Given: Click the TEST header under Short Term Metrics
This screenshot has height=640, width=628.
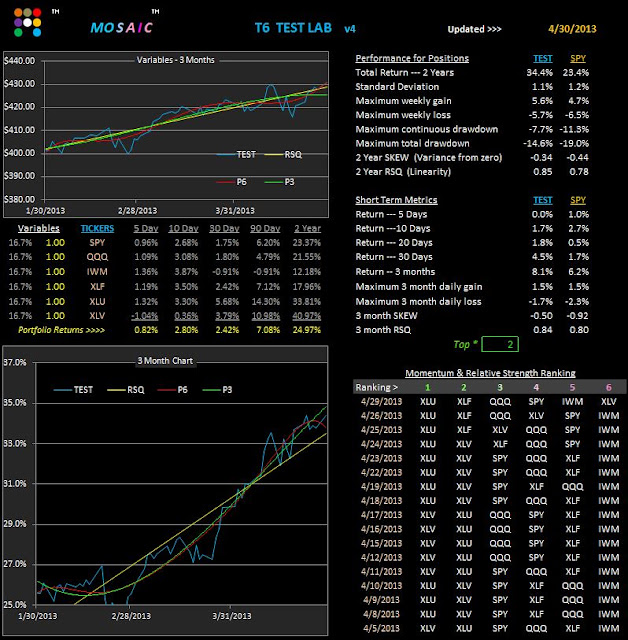Looking at the screenshot, I should [543, 200].
